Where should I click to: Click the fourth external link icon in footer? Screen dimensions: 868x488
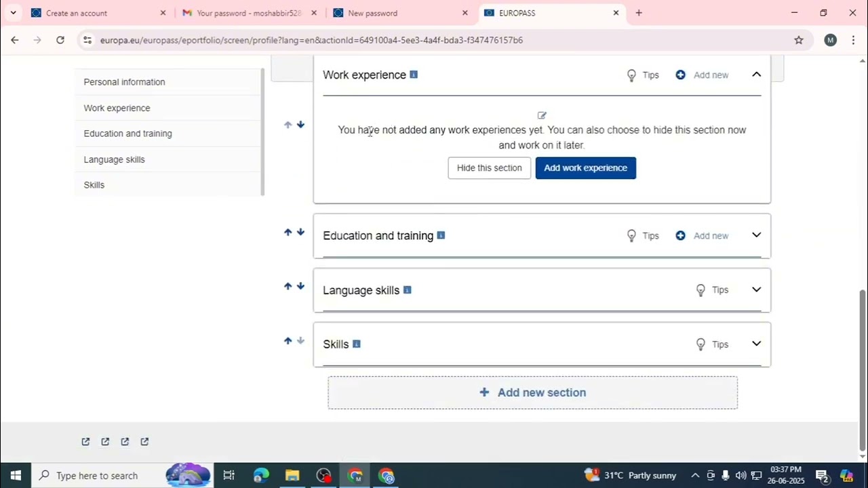pos(144,442)
